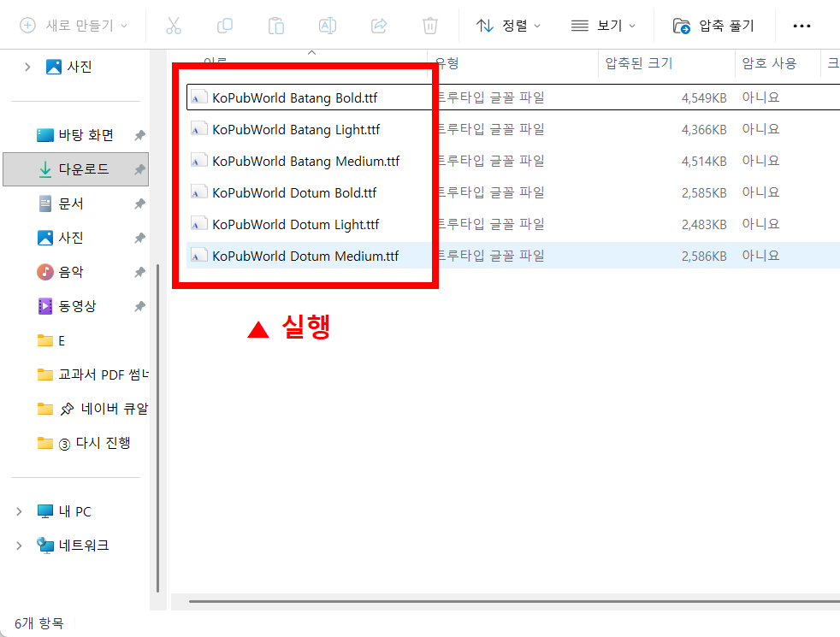840x637 pixels.
Task: Click the 4,549KB size cell
Action: coord(704,98)
